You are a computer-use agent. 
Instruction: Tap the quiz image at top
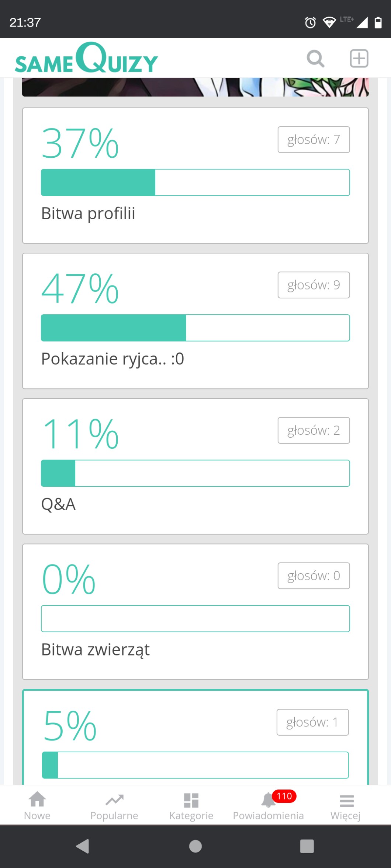pyautogui.click(x=195, y=87)
